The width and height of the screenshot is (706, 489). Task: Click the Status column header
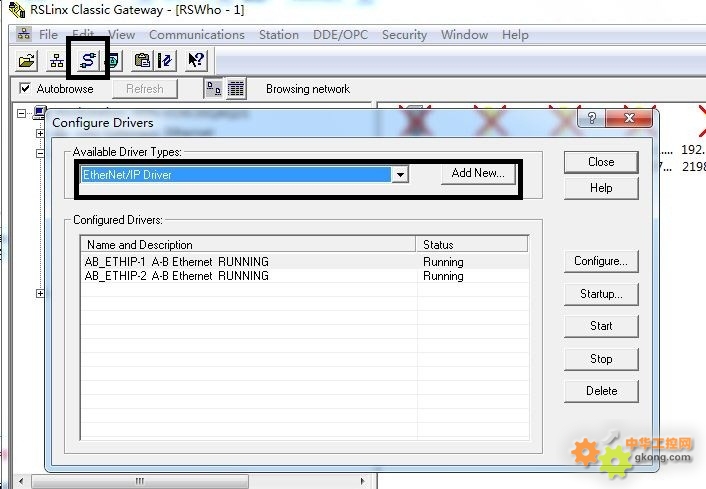click(471, 244)
